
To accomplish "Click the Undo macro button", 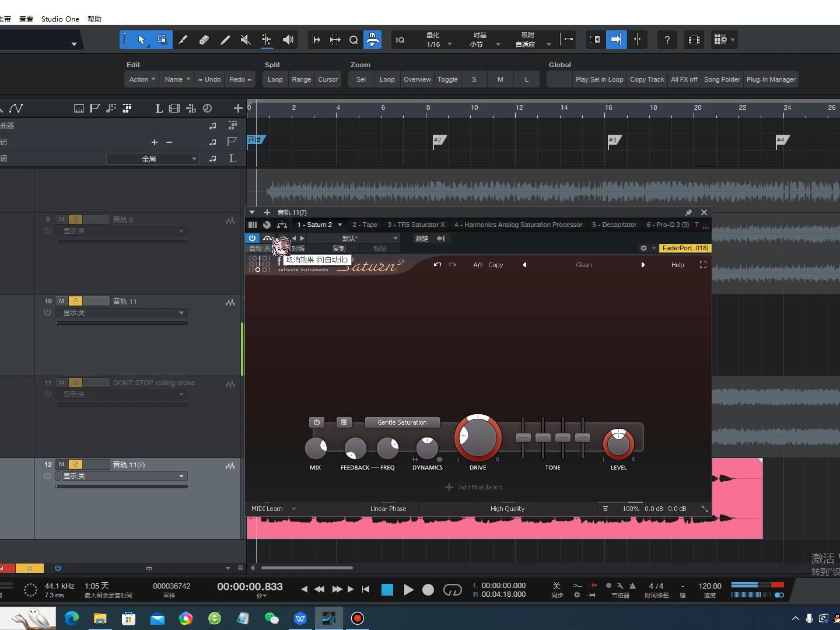I will pos(209,79).
